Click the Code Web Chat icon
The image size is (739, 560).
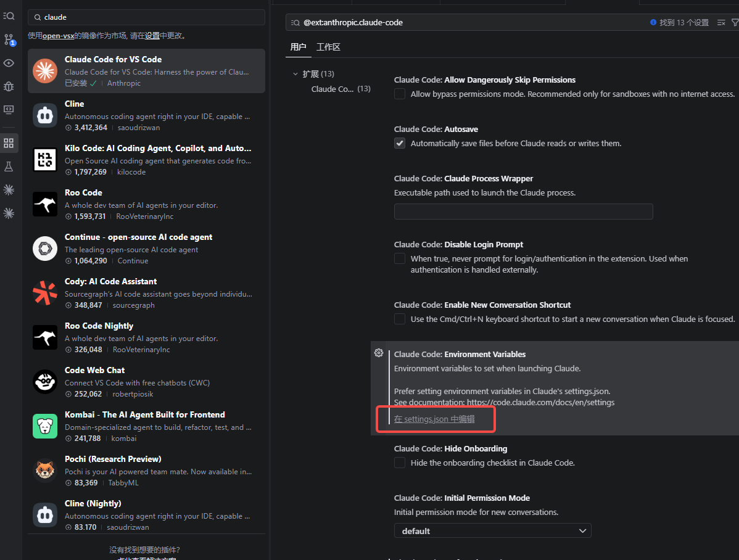coord(45,381)
